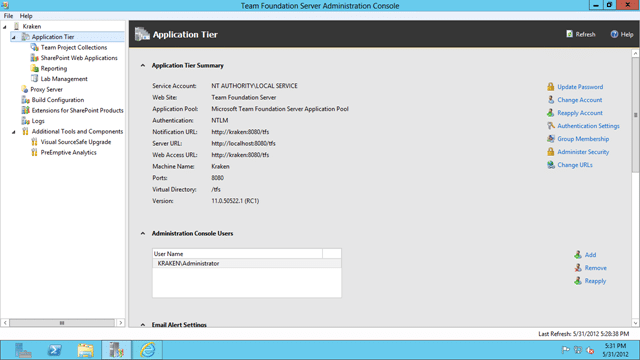Viewport: 640px width, 360px height.
Task: Click the tree panel scroll right arrow
Action: (x=120, y=323)
